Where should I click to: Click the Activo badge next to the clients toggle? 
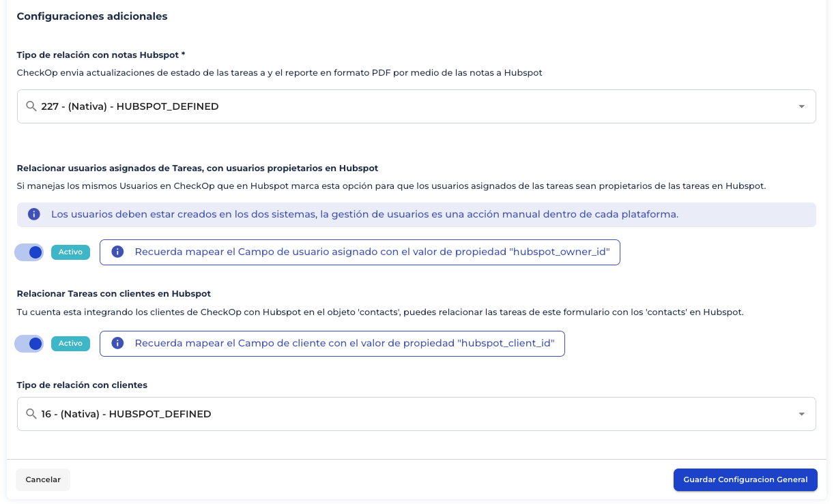pyautogui.click(x=70, y=343)
